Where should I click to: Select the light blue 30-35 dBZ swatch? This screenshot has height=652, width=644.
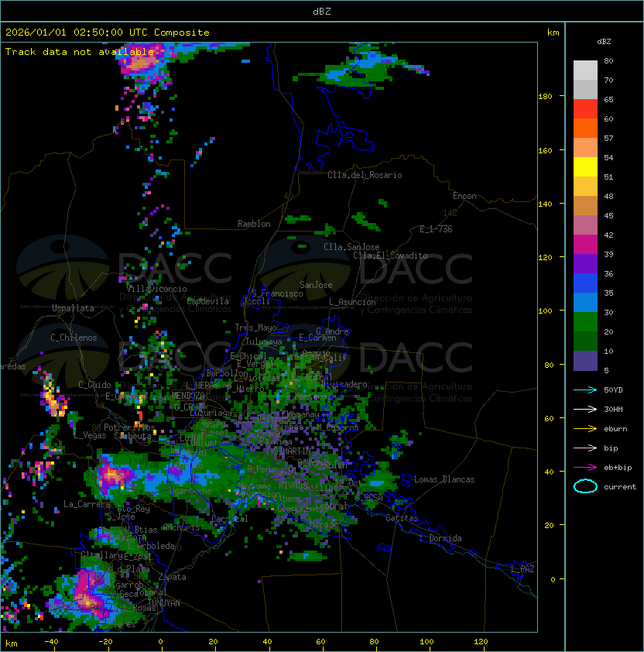(585, 302)
